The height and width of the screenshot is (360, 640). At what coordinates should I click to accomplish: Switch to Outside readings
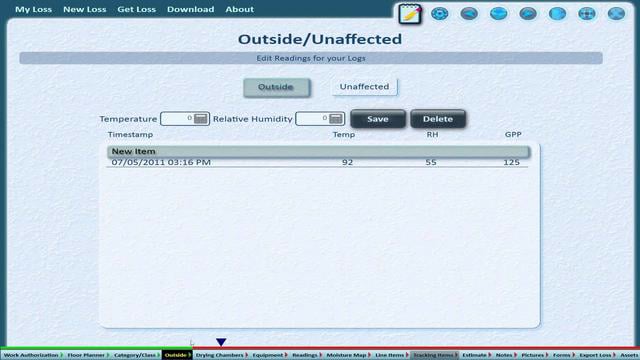coord(276,87)
